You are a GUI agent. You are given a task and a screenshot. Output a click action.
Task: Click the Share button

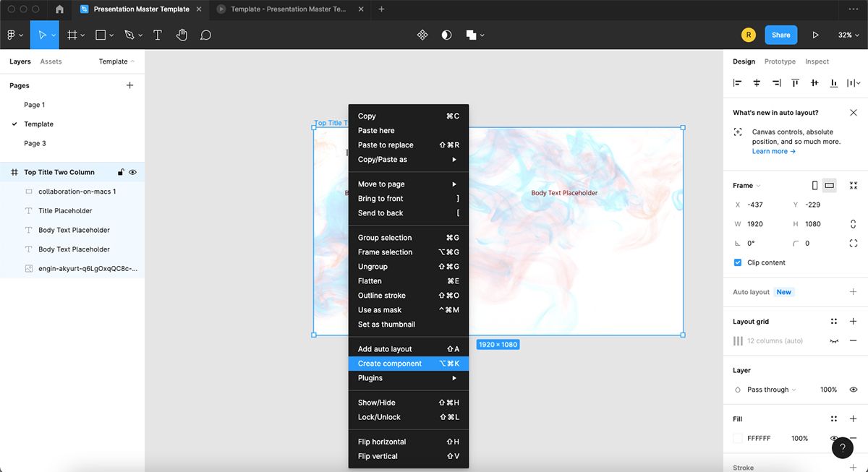(780, 34)
